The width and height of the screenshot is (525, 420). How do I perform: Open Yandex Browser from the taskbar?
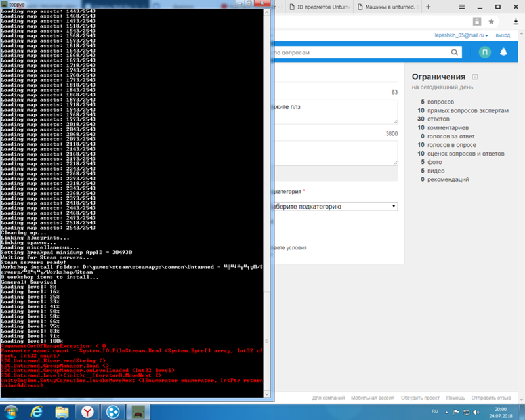tap(87, 411)
